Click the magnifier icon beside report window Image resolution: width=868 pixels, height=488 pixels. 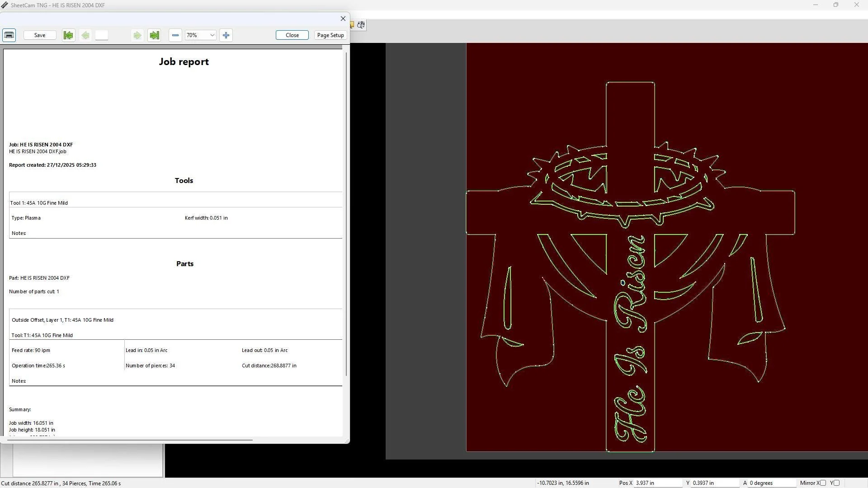(361, 25)
